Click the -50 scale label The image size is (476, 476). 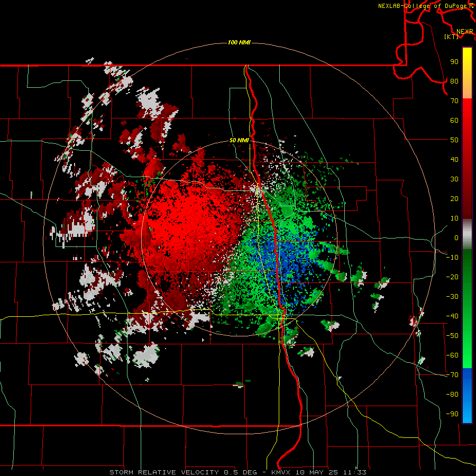(x=452, y=336)
